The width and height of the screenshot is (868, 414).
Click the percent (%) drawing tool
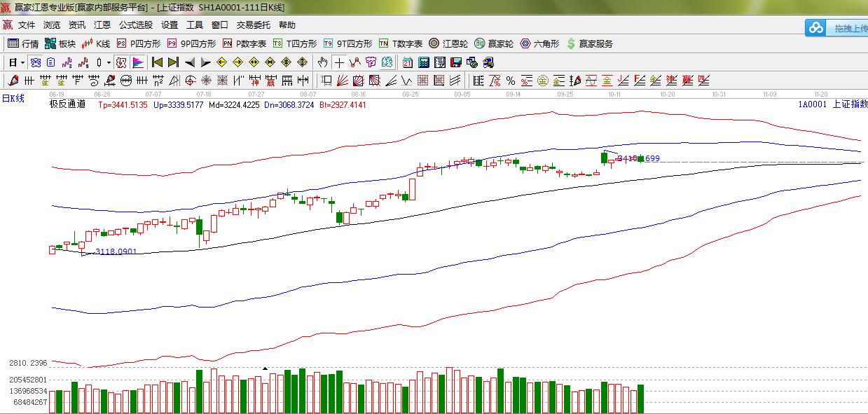pyautogui.click(x=510, y=81)
